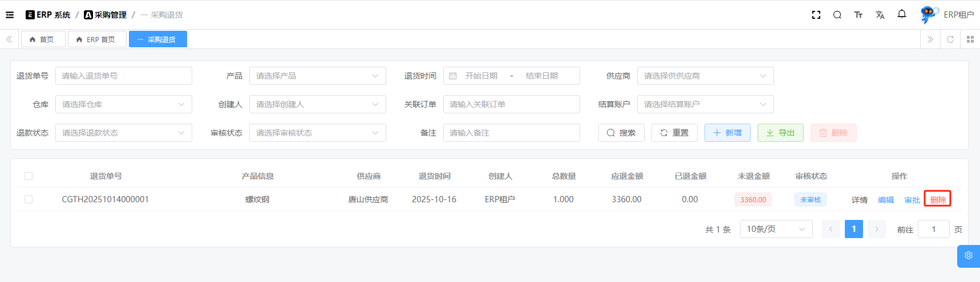Open the notification bell

(x=901, y=14)
